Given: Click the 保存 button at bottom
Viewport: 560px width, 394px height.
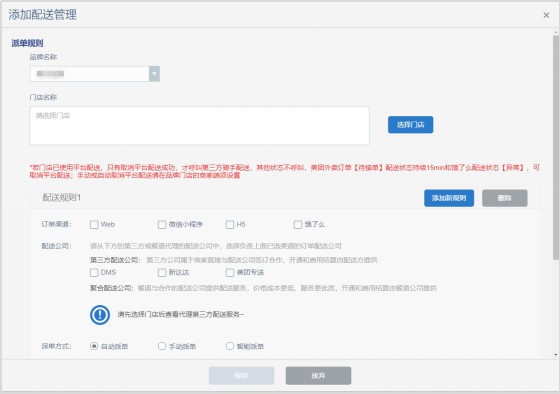Looking at the screenshot, I should point(241,375).
